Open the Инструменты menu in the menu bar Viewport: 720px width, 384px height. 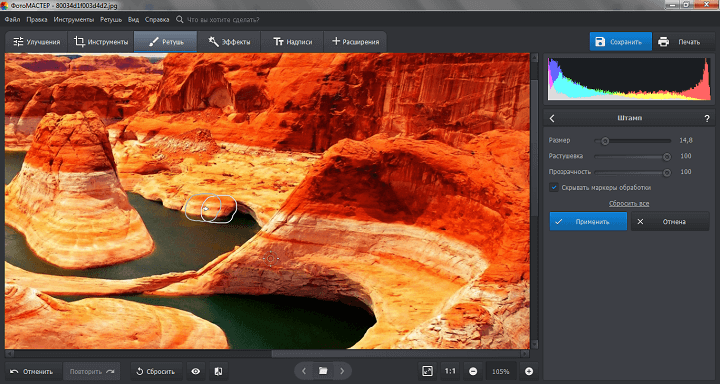coord(73,20)
